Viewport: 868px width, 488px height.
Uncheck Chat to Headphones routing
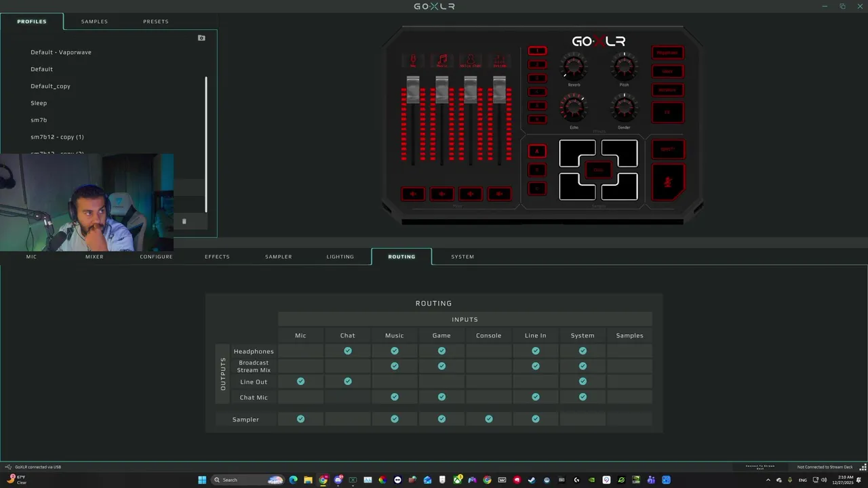347,351
